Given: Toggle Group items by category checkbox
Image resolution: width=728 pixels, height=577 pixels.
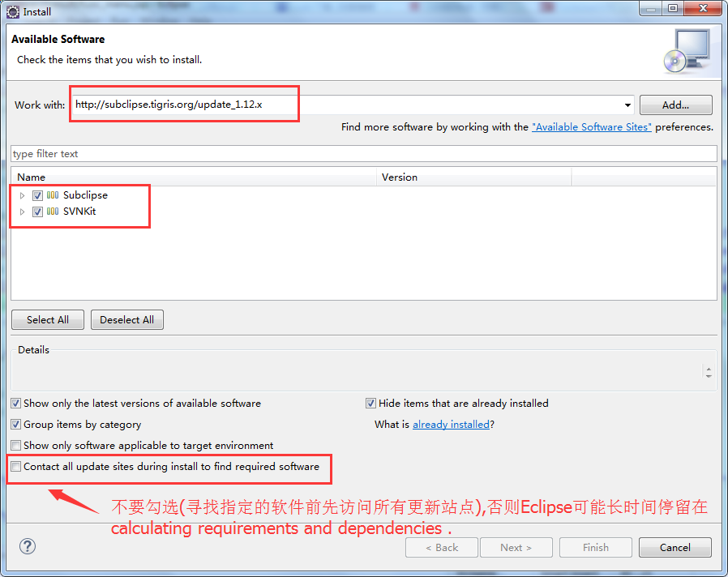Looking at the screenshot, I should [15, 425].
